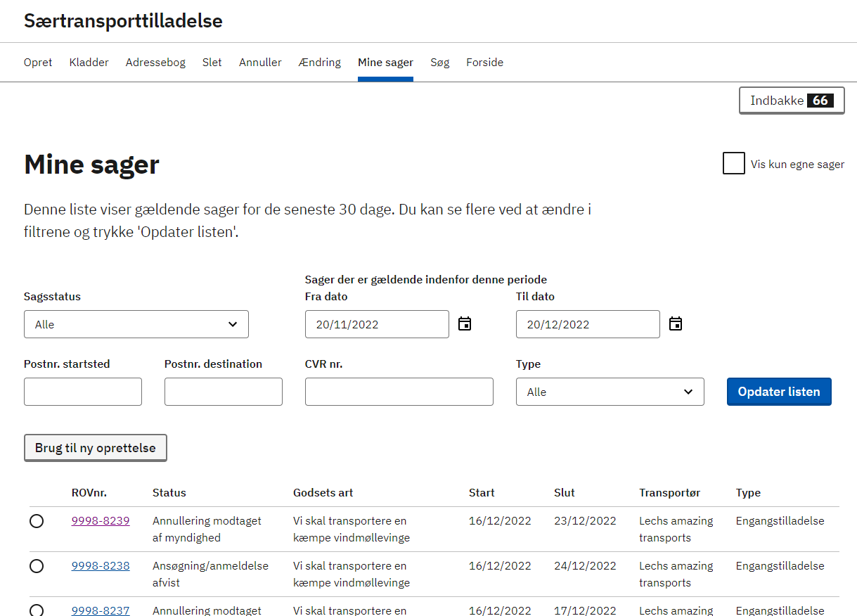Screen dimensions: 857x616
Task: Open case link 9998-8239
Action: [101, 521]
